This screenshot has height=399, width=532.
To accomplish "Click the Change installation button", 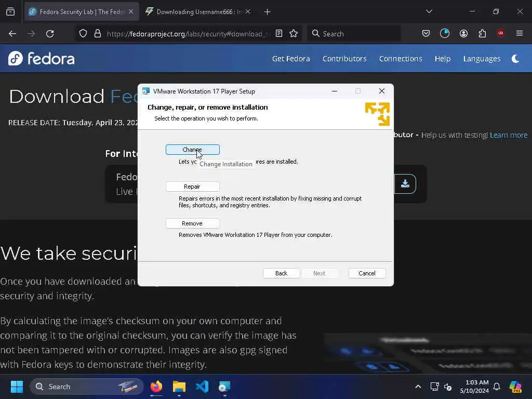I will click(x=192, y=150).
